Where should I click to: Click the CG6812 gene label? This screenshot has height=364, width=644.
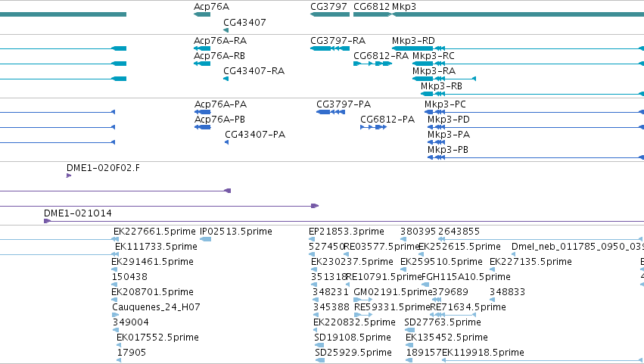pos(372,7)
